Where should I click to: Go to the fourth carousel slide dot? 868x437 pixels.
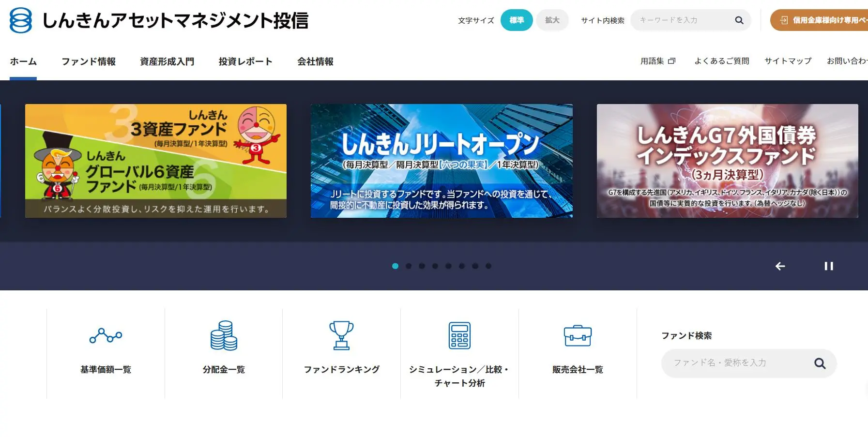click(435, 266)
